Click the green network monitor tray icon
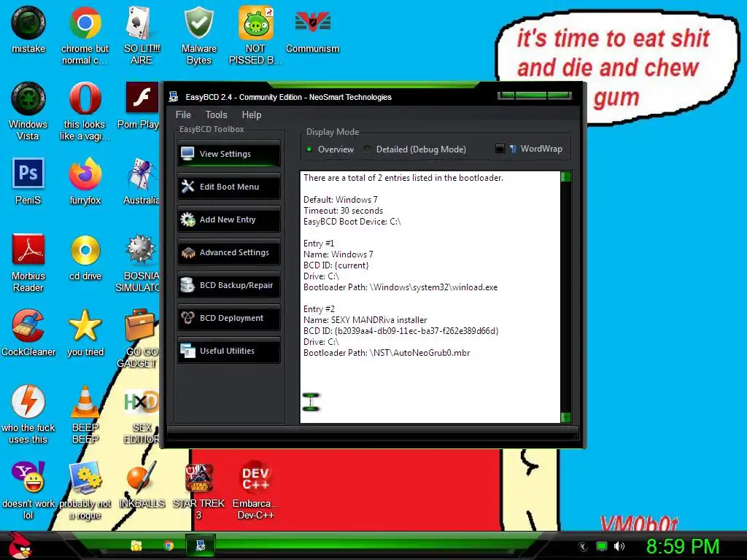The width and height of the screenshot is (747, 560). pyautogui.click(x=602, y=546)
